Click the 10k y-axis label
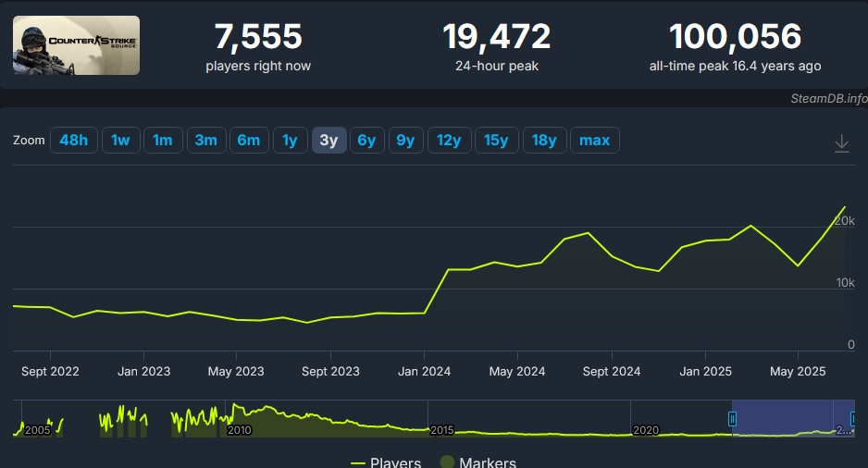 pyautogui.click(x=845, y=283)
